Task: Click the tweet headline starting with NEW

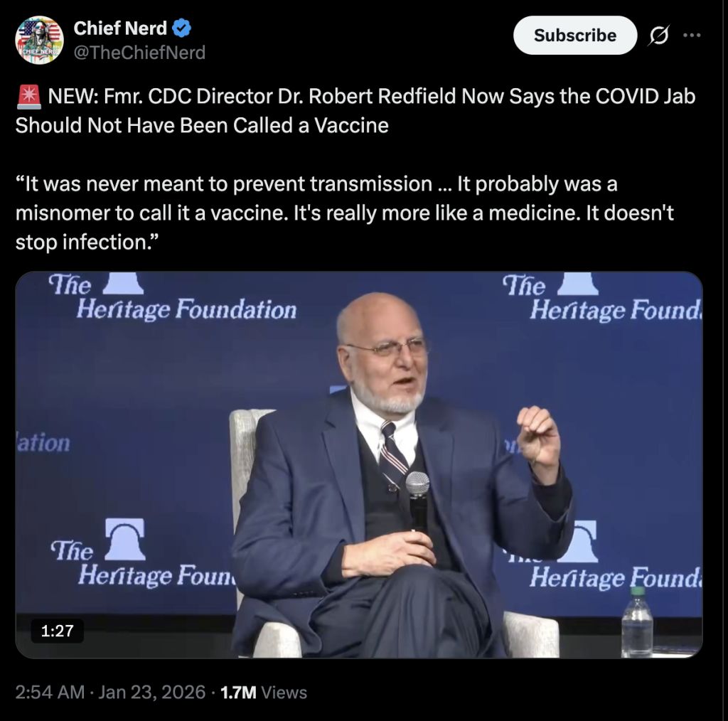Action: [355, 110]
